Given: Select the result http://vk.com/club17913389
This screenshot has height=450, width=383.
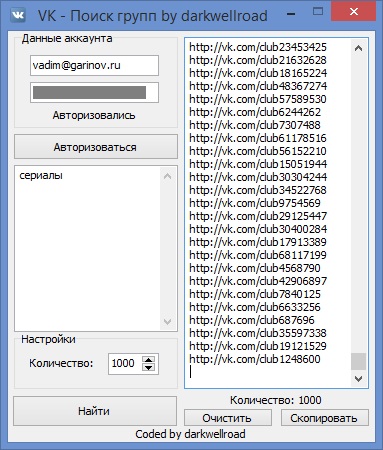Looking at the screenshot, I should point(258,242).
